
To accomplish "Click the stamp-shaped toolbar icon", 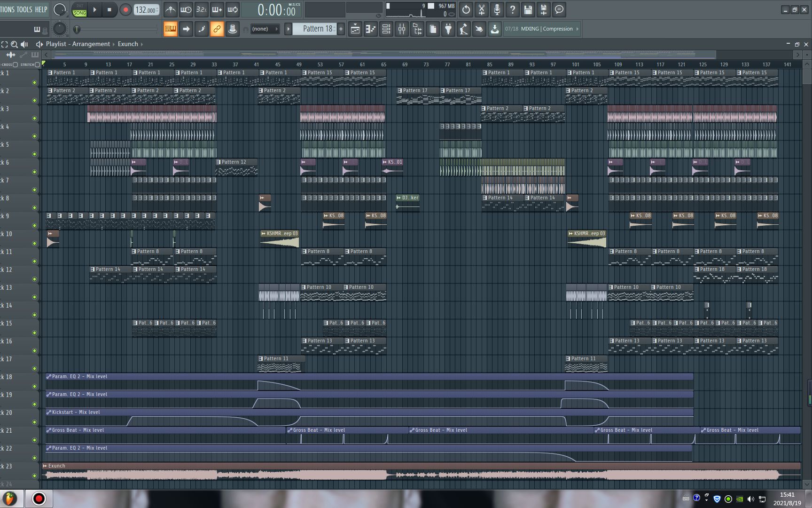I will pyautogui.click(x=232, y=29).
